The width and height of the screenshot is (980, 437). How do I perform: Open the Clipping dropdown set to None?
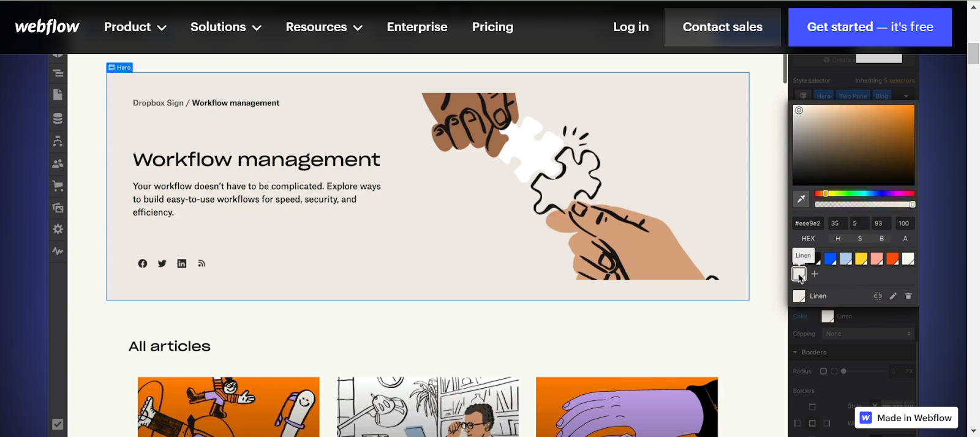click(x=868, y=334)
